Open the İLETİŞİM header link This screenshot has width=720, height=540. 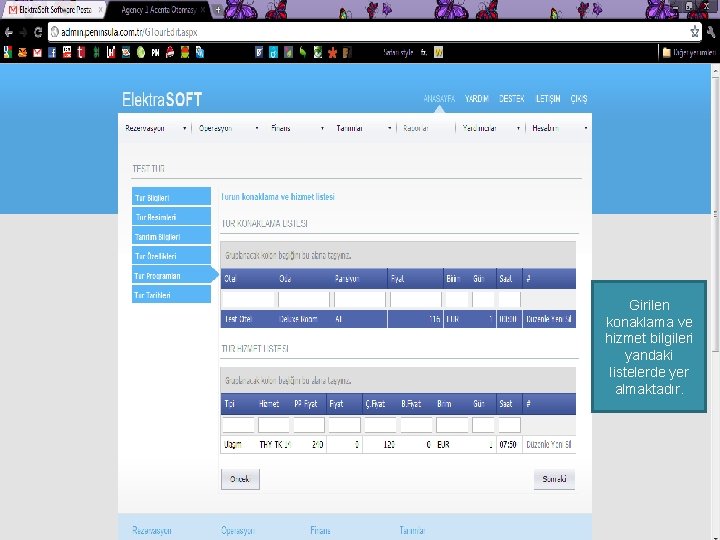click(548, 99)
